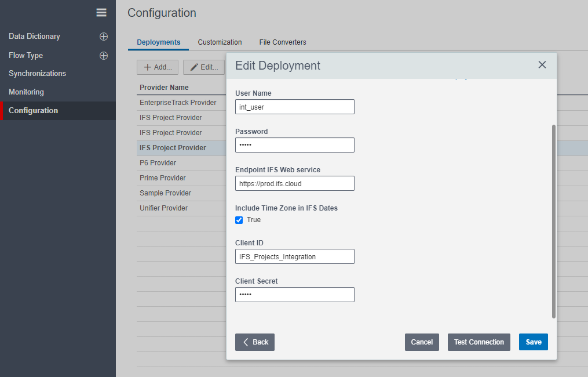Screen dimensions: 588x377
Task: Switch to the File Converters tab
Action: tap(283, 42)
